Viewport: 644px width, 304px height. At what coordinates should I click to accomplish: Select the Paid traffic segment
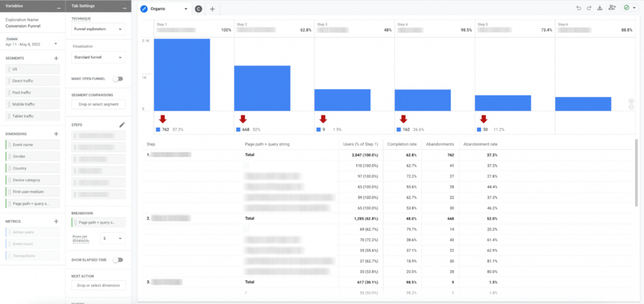click(33, 93)
